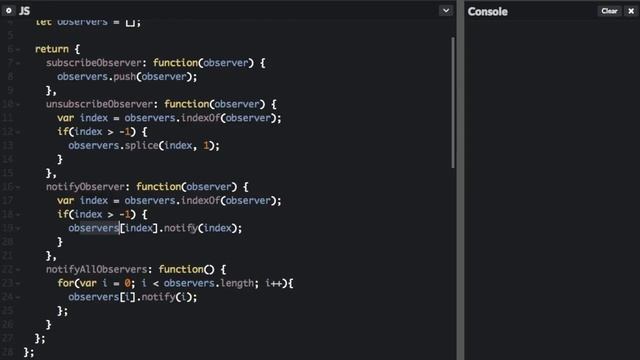The image size is (640, 360).
Task: Click the editor vertical scrollbar thumb
Action: click(453, 102)
